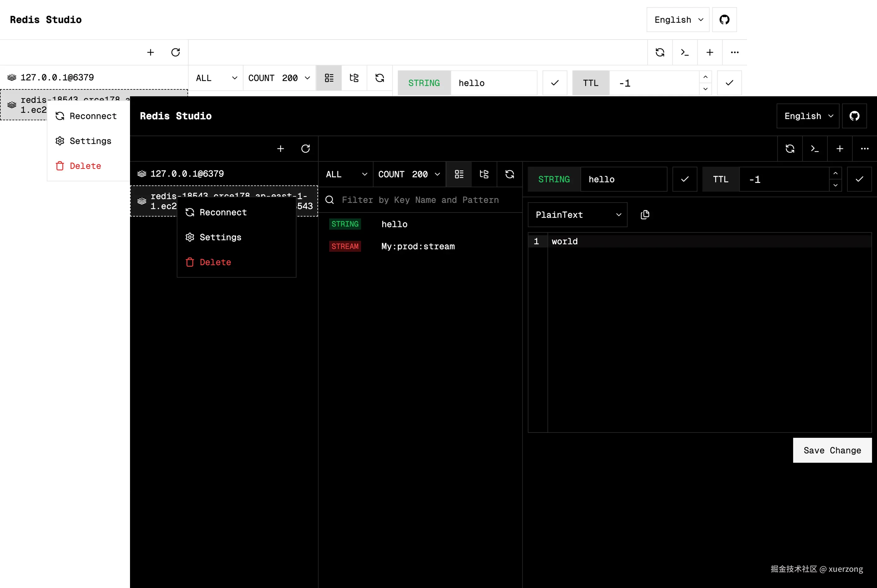877x588 pixels.
Task: Increment the TTL value with up stepper
Action: [835, 173]
